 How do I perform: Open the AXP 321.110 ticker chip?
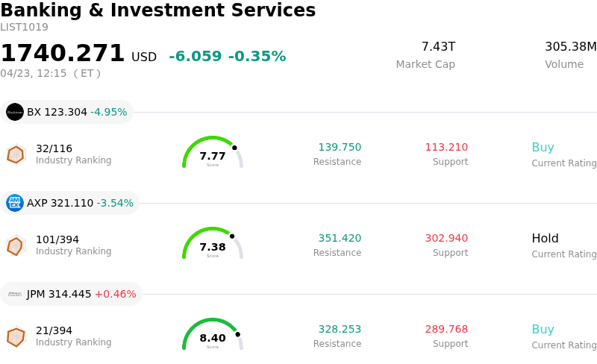(x=70, y=203)
